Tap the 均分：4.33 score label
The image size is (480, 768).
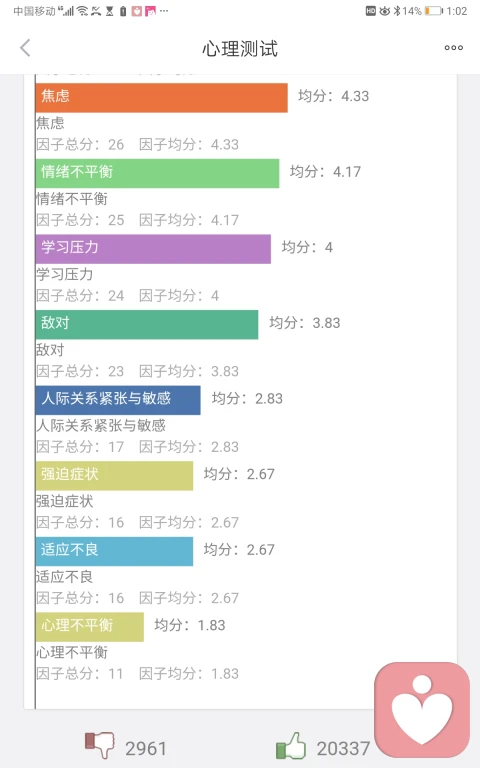click(334, 96)
